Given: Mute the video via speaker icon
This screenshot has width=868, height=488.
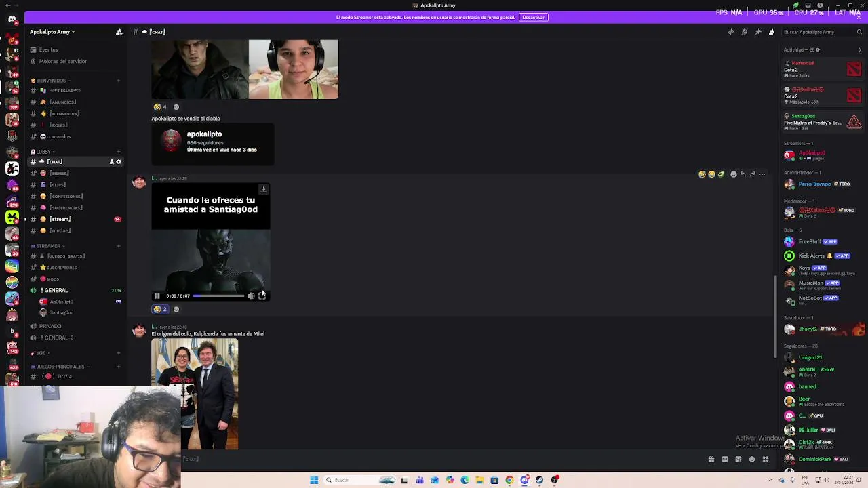Looking at the screenshot, I should (x=251, y=296).
